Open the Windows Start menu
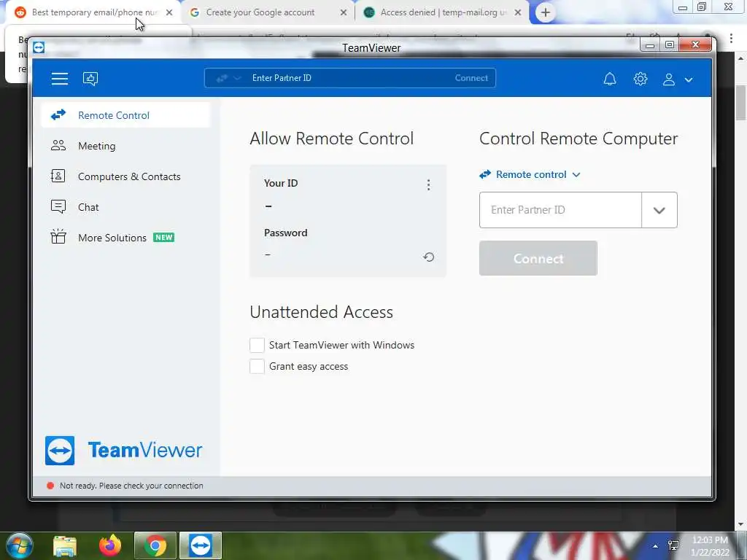 tap(19, 545)
